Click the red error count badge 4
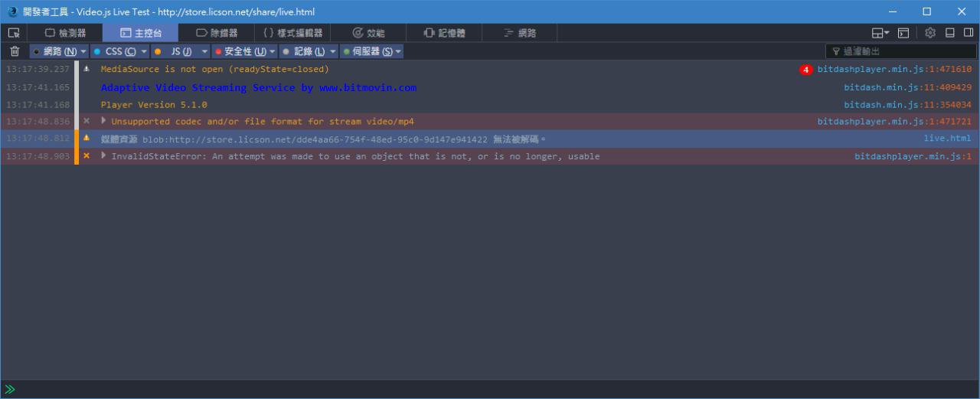Screen dimensions: 980x399 tap(805, 70)
